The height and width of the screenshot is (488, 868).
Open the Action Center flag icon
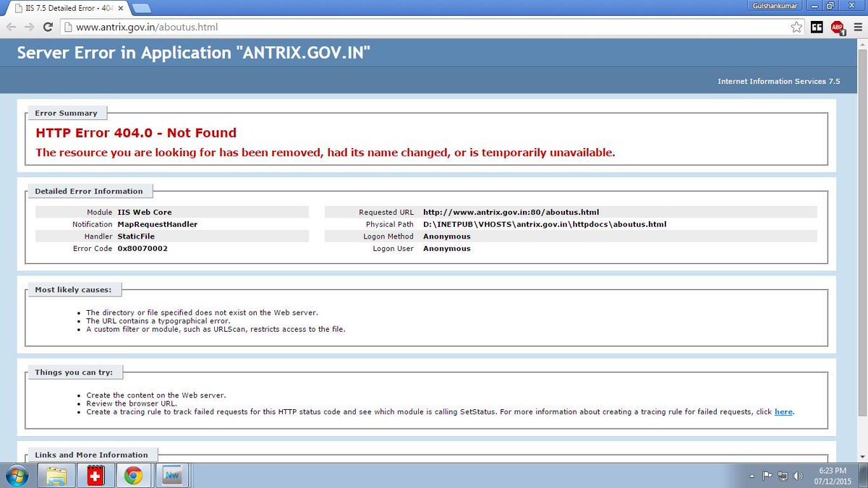coord(767,476)
